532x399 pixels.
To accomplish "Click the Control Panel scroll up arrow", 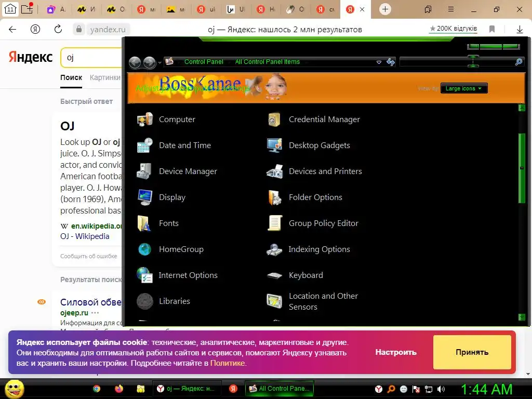I will [522, 108].
